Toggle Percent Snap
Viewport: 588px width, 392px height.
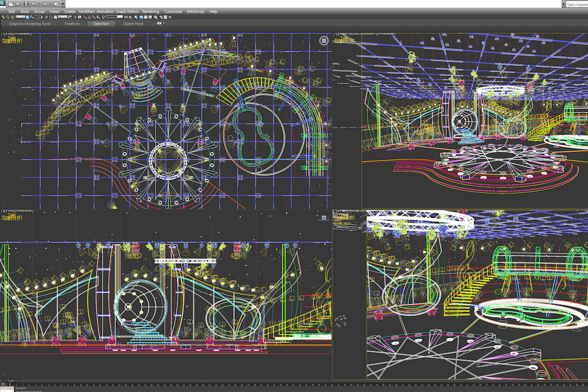coord(93,17)
